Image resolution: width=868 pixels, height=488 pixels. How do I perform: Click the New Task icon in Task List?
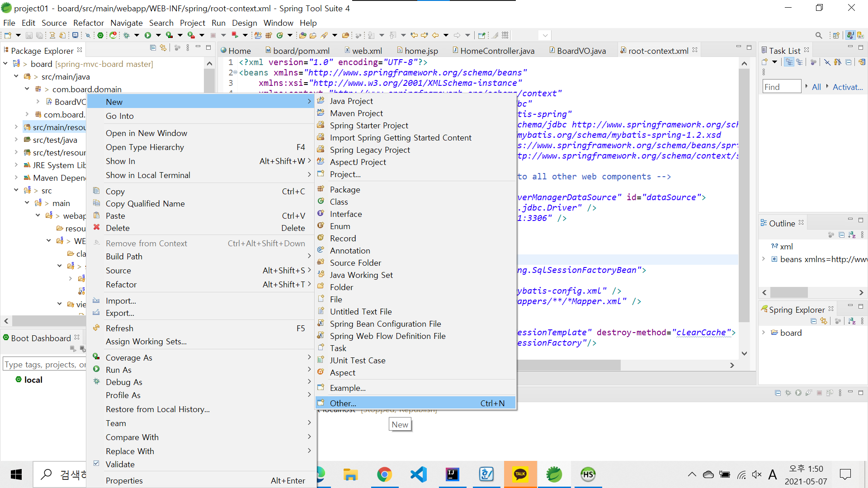tap(765, 62)
